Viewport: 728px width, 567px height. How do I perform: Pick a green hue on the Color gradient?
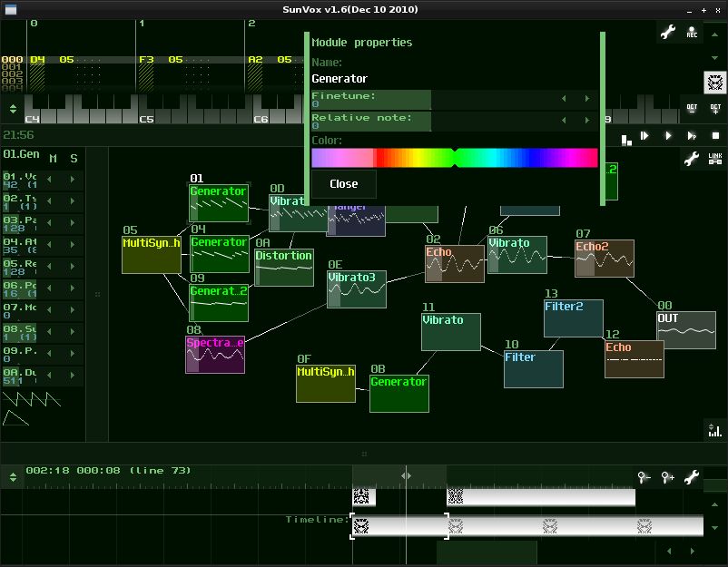[451, 157]
